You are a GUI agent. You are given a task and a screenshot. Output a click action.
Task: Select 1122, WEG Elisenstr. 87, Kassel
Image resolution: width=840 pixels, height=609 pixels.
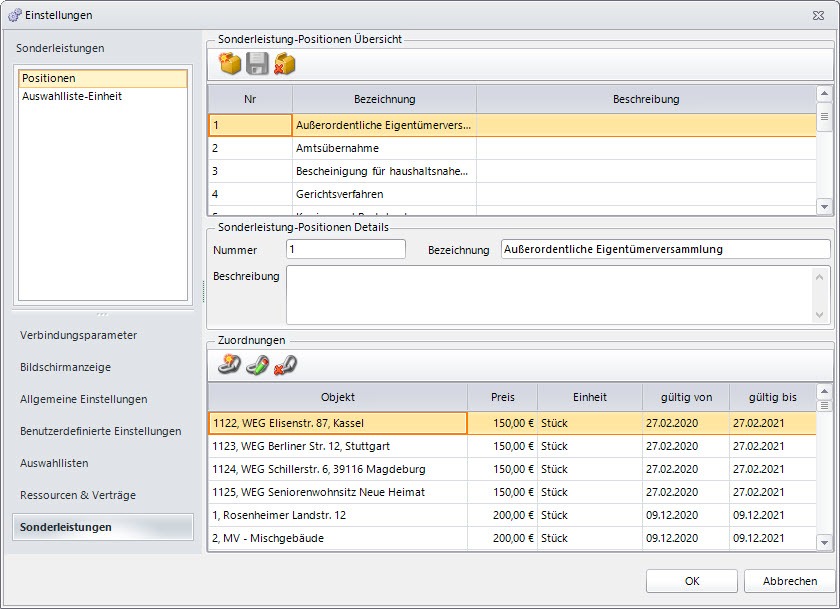[x=512, y=423]
